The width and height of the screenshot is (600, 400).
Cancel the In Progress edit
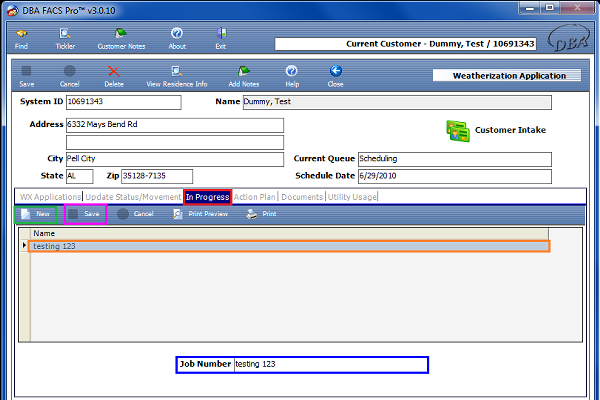tap(135, 214)
